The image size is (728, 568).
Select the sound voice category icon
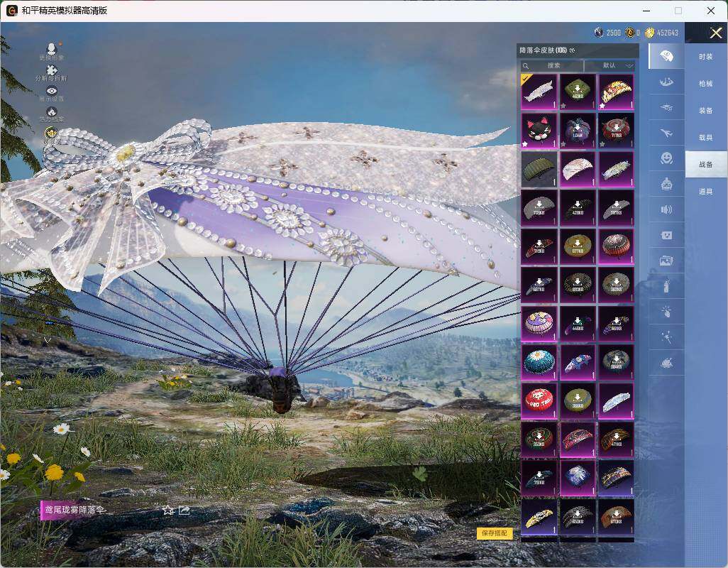click(x=666, y=209)
